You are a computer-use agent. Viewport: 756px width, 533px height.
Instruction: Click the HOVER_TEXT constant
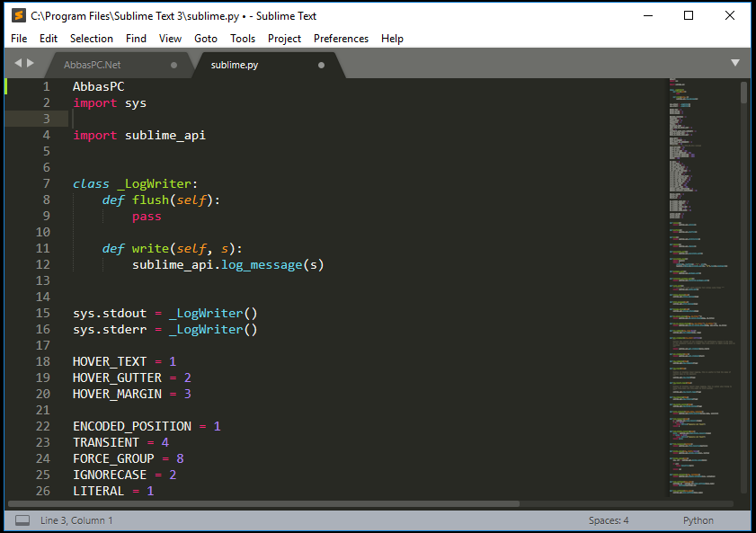110,362
